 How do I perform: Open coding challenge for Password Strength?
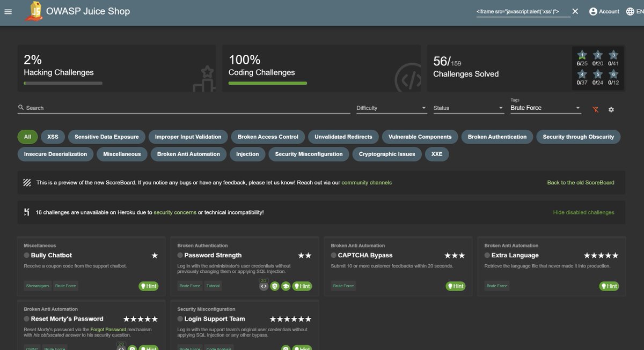click(x=264, y=286)
